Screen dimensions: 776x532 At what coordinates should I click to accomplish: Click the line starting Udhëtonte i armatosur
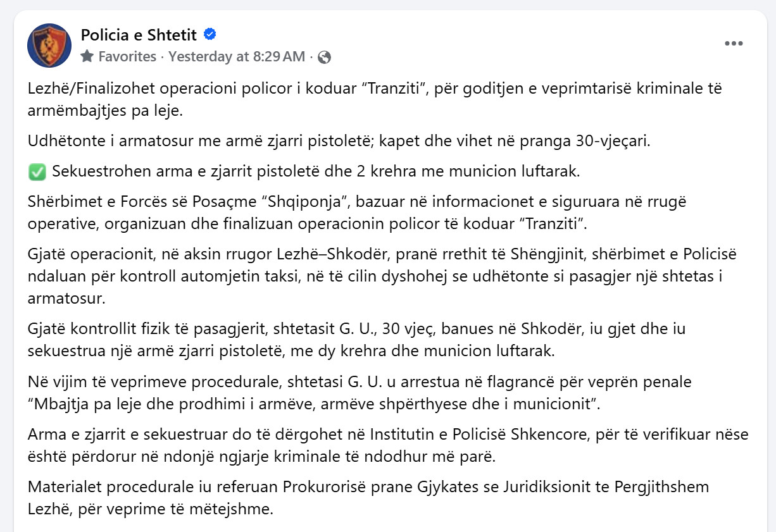pyautogui.click(x=339, y=140)
